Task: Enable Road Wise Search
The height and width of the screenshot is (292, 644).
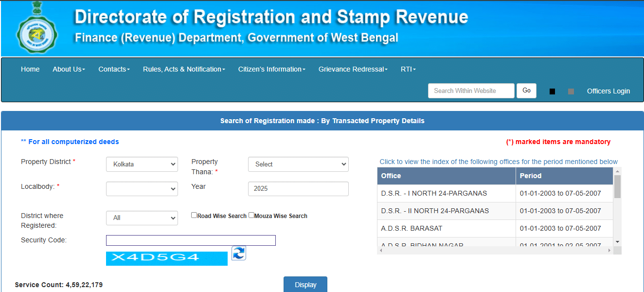Action: [194, 215]
